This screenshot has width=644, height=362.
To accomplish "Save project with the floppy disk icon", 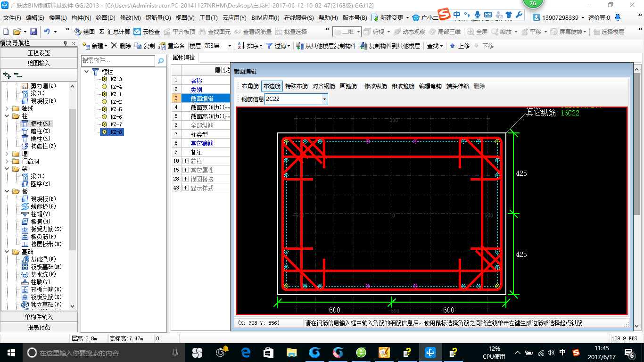I will click(x=33, y=32).
